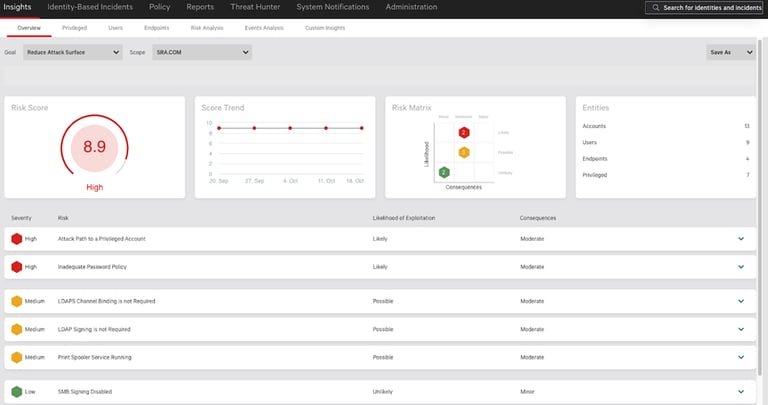Click Low severity icon for SMB Signing Disabled
Viewport: 768px width, 405px height.
[16, 392]
